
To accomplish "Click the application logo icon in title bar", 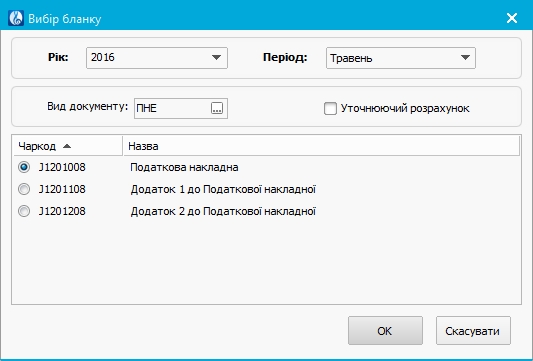I will (16, 18).
